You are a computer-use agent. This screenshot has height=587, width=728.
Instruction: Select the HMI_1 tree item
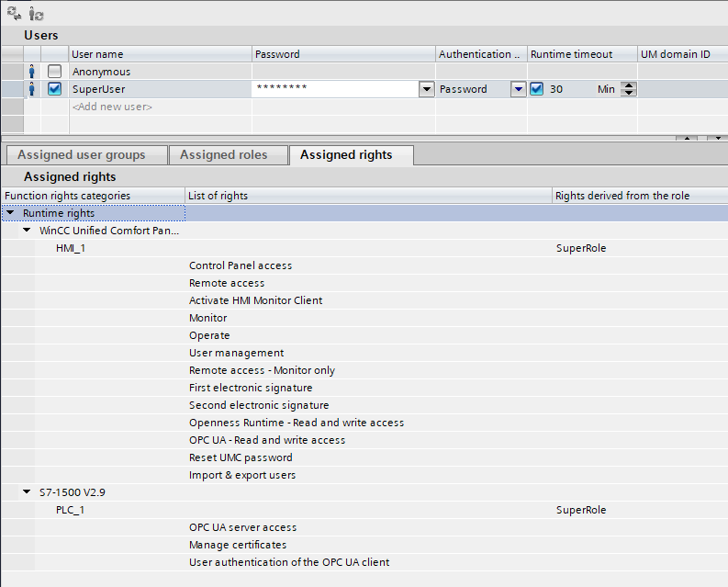(x=71, y=248)
